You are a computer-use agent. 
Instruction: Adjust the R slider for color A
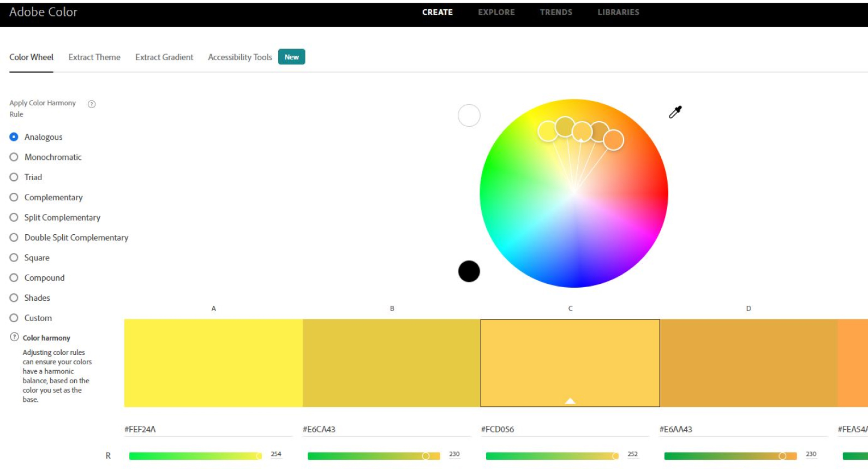tap(195, 456)
